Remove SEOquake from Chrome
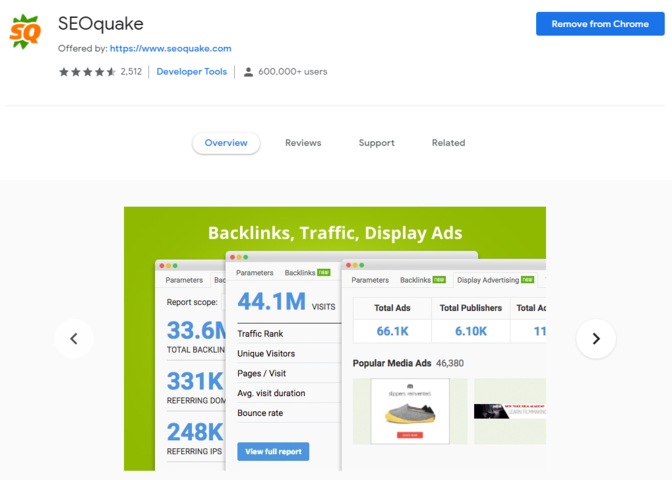 tap(600, 24)
